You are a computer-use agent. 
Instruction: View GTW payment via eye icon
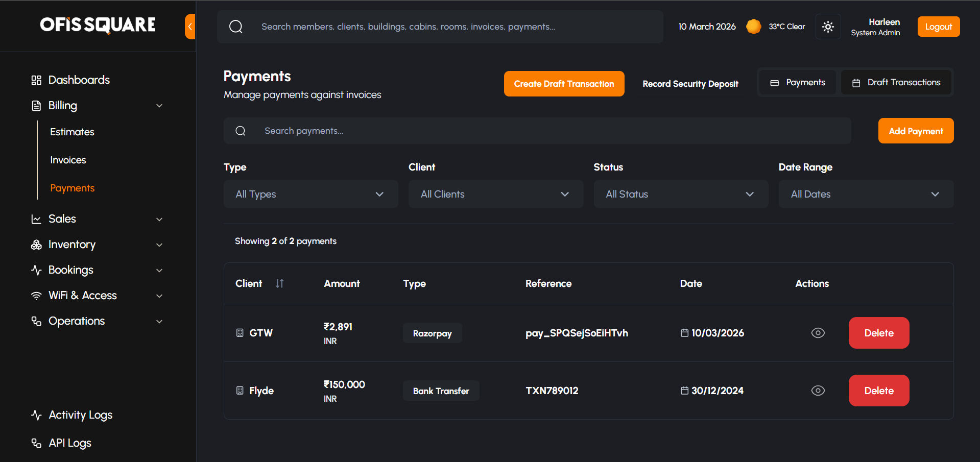click(x=818, y=333)
